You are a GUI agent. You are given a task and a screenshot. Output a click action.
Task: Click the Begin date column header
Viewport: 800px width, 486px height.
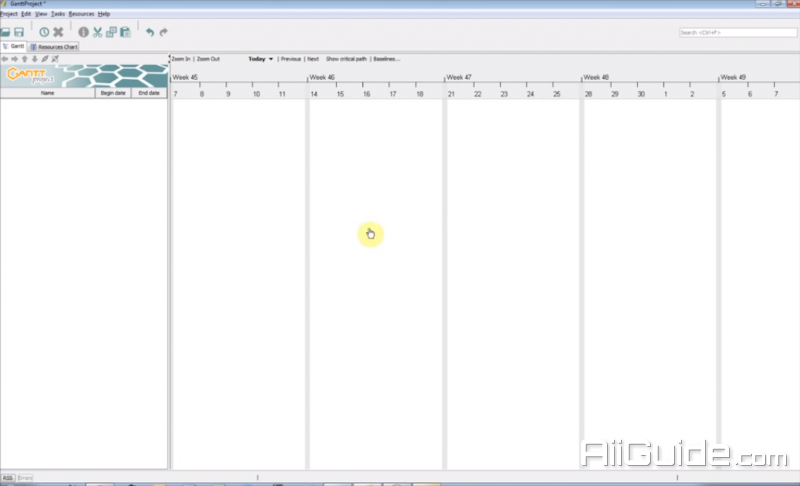pos(113,93)
